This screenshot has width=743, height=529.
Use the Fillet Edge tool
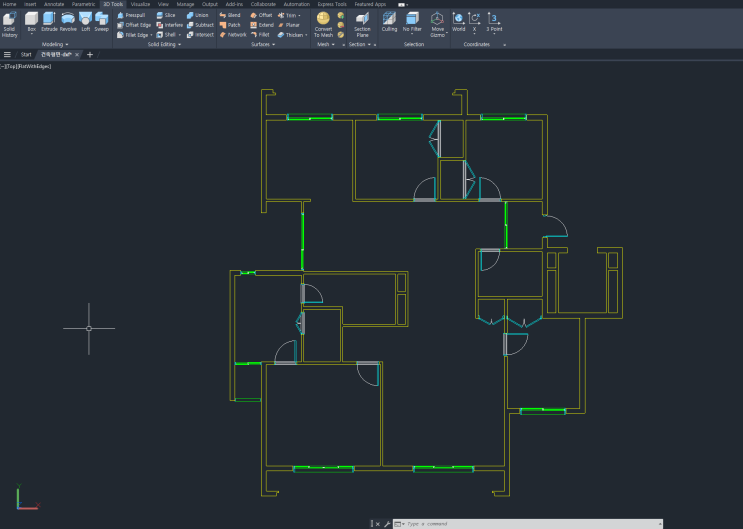point(133,35)
